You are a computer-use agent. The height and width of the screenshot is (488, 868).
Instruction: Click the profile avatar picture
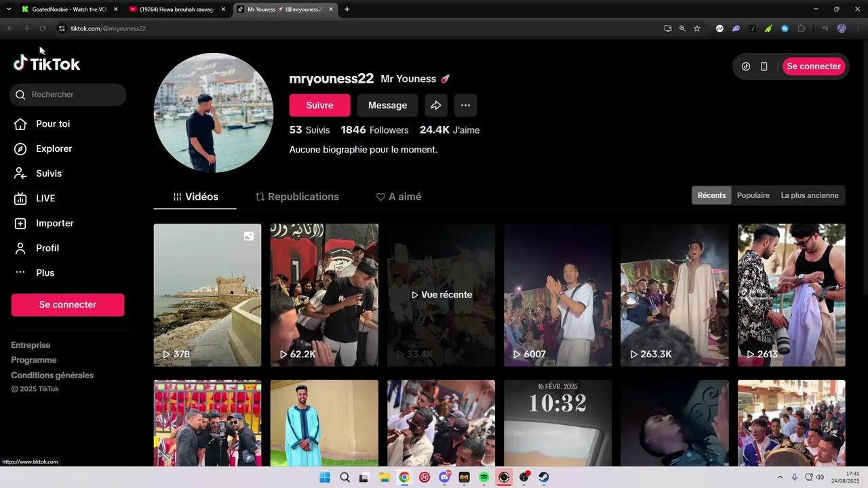pos(214,113)
